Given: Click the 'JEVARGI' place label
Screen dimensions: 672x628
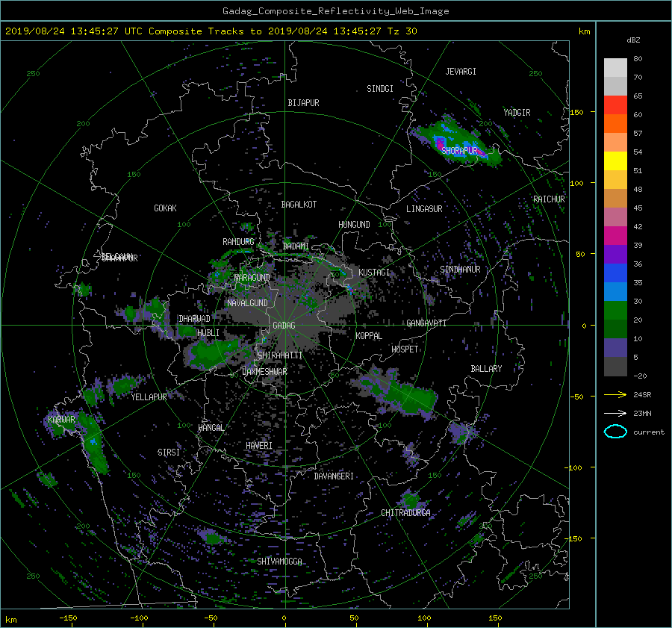Looking at the screenshot, I should coord(461,72).
